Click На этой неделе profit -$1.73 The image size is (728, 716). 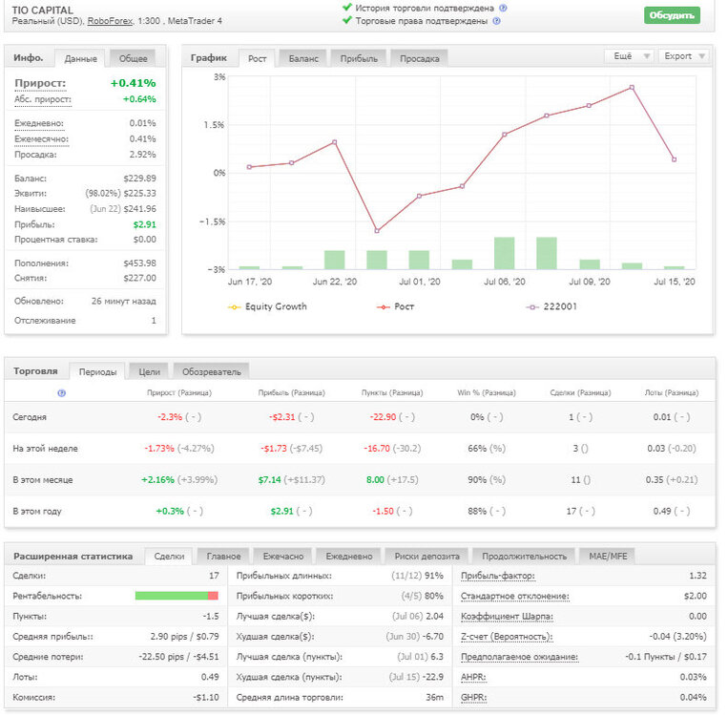tap(274, 449)
